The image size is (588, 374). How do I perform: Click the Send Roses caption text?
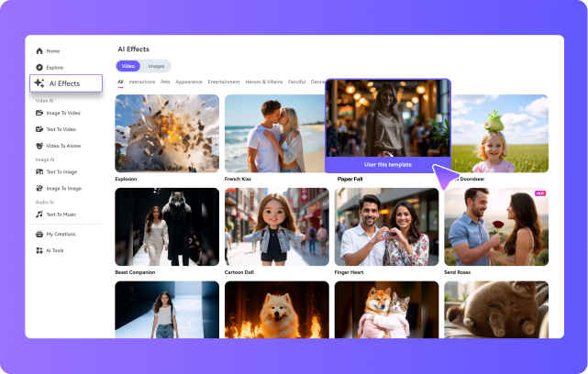click(458, 272)
